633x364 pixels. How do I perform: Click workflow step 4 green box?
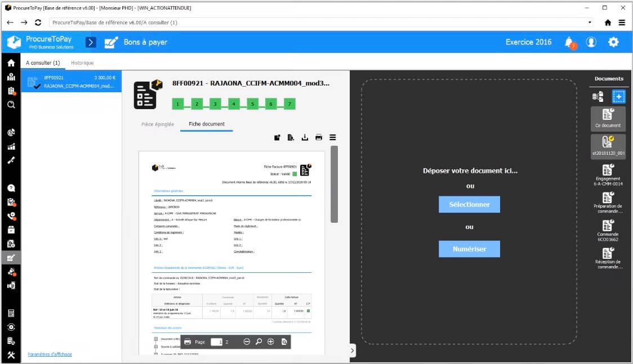coord(234,104)
